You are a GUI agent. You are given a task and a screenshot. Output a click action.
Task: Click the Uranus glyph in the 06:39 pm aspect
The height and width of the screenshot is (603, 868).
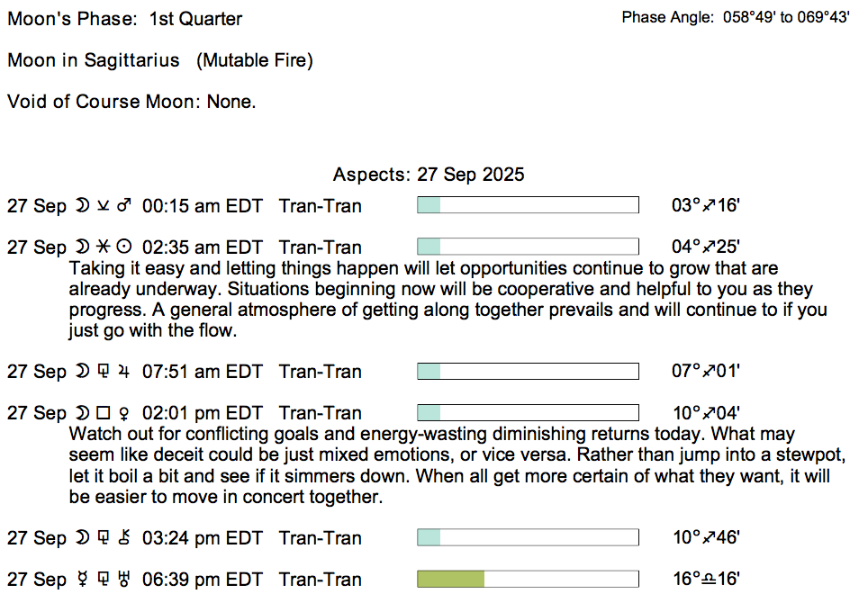125,580
